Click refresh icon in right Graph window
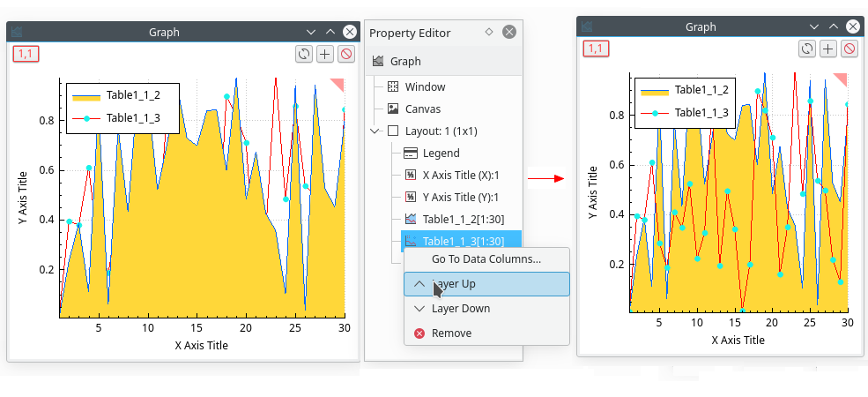Viewport: 868px width, 397px height. [x=807, y=49]
